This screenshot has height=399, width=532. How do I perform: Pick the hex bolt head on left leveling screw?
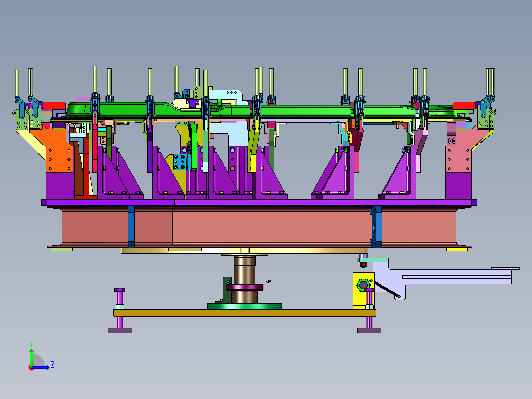[120, 290]
